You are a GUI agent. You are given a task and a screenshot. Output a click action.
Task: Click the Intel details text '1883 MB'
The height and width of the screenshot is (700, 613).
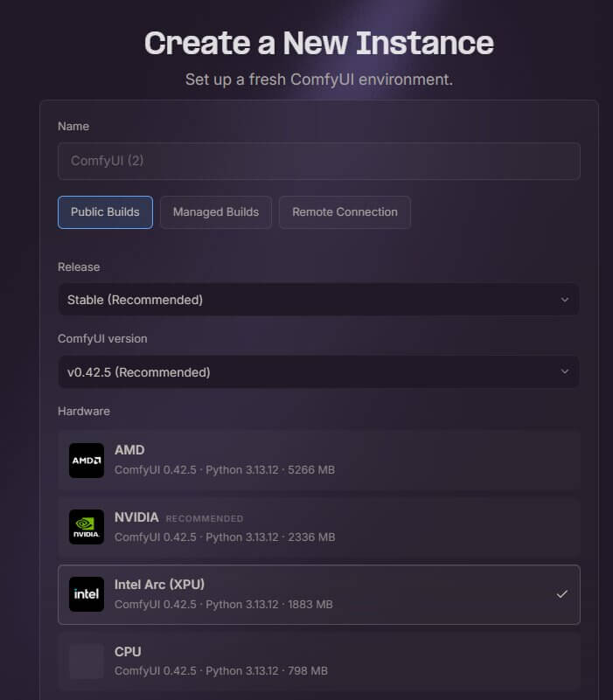pos(310,605)
